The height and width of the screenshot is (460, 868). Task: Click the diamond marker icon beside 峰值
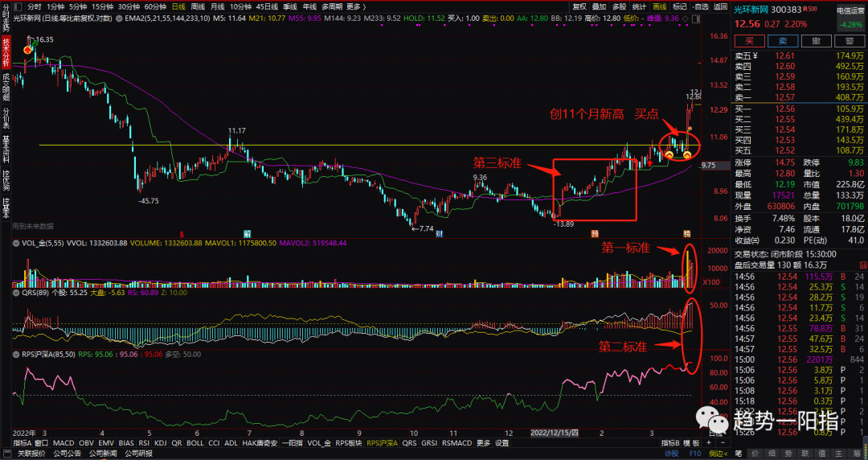pos(686,18)
